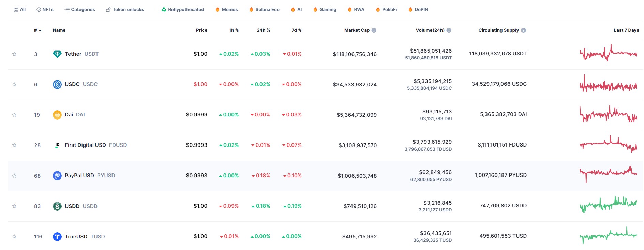Open Dai 7-day sparkline chart

coord(608,114)
